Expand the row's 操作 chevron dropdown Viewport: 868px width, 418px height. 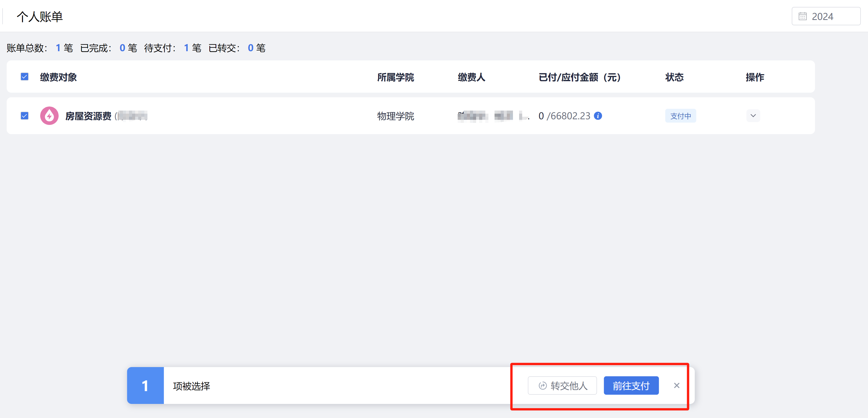[x=753, y=116]
